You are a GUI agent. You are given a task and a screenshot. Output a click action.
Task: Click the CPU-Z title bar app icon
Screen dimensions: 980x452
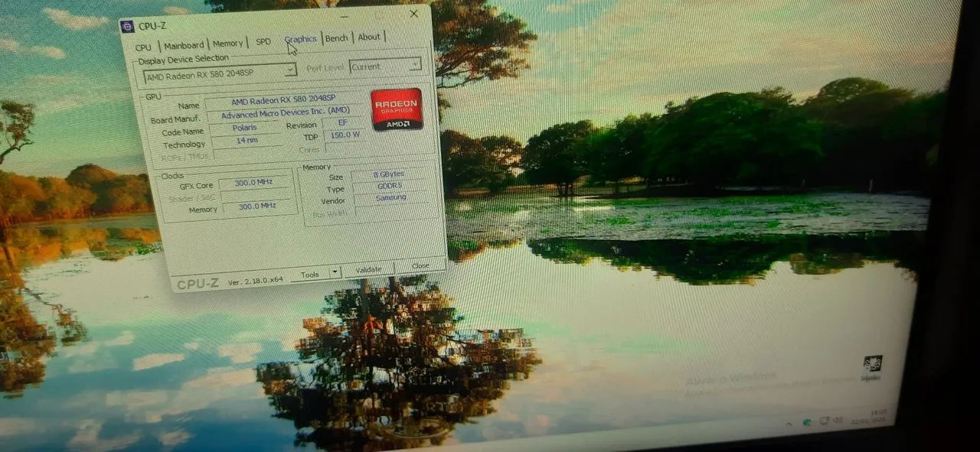[x=127, y=27]
